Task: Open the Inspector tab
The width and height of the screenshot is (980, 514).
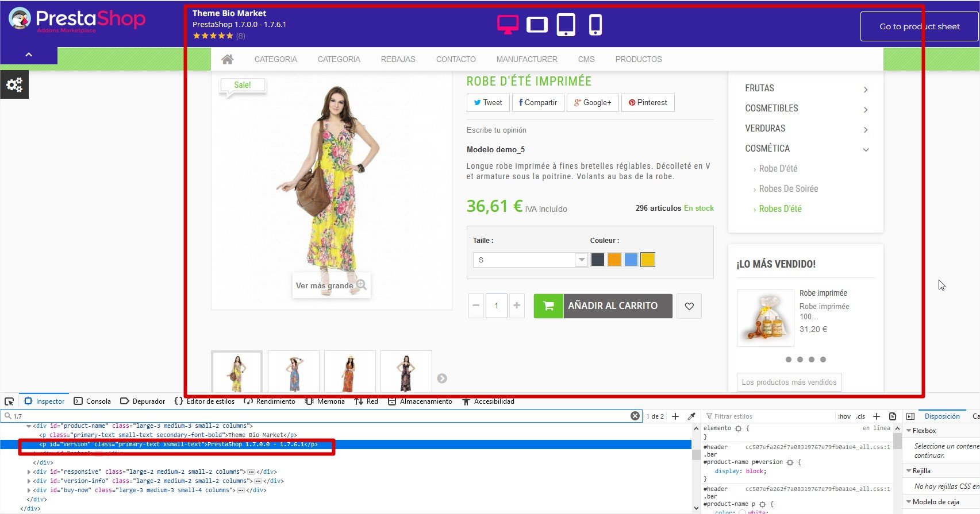Action: (x=44, y=401)
